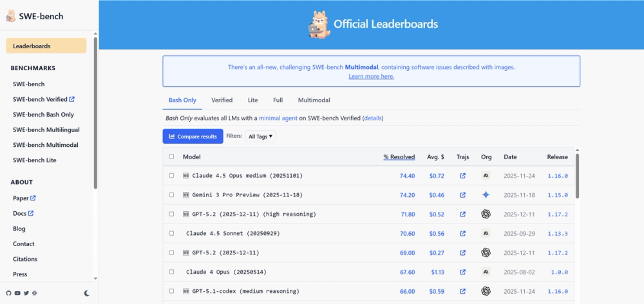Sort by the Release column header
The width and height of the screenshot is (644, 304).
[557, 157]
